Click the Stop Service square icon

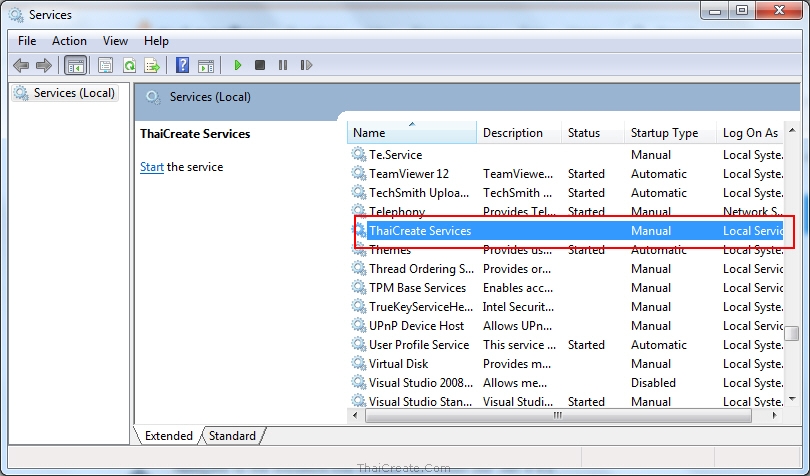(x=260, y=66)
